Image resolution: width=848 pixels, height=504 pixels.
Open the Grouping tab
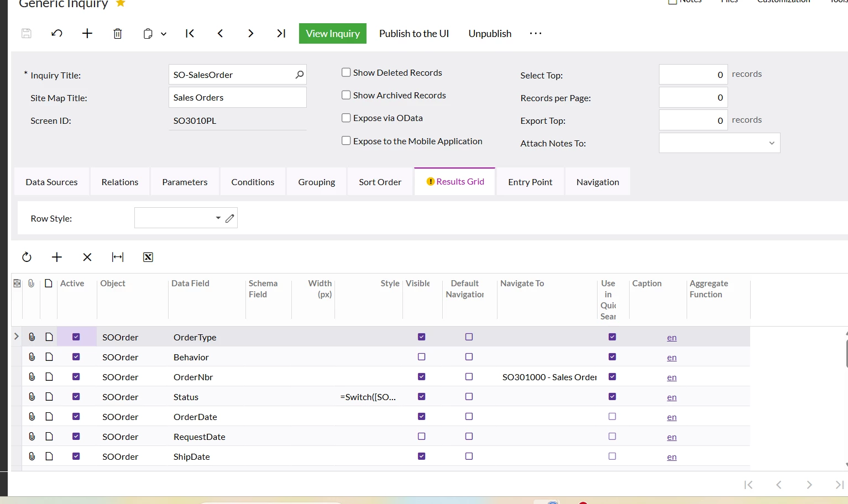(x=317, y=182)
